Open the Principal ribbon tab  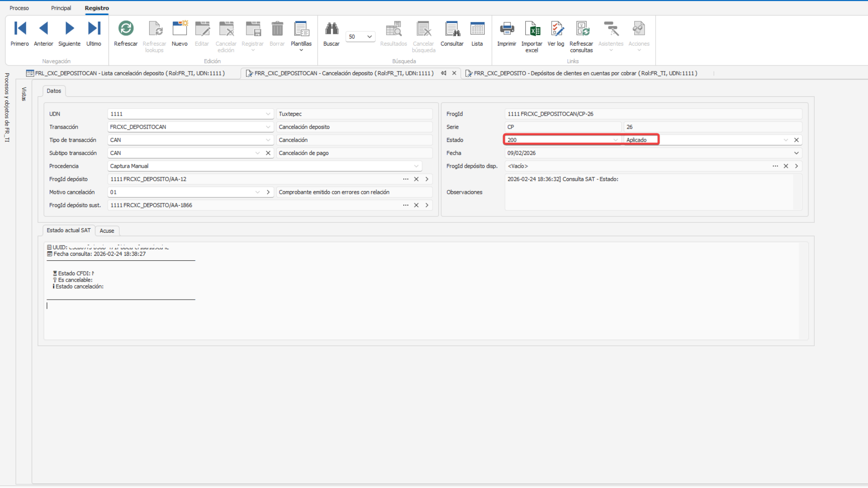(61, 8)
